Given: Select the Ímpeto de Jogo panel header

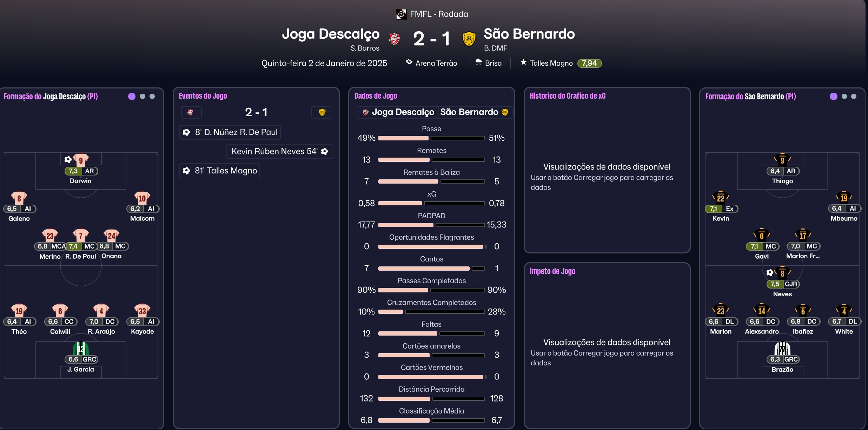Looking at the screenshot, I should (x=553, y=271).
